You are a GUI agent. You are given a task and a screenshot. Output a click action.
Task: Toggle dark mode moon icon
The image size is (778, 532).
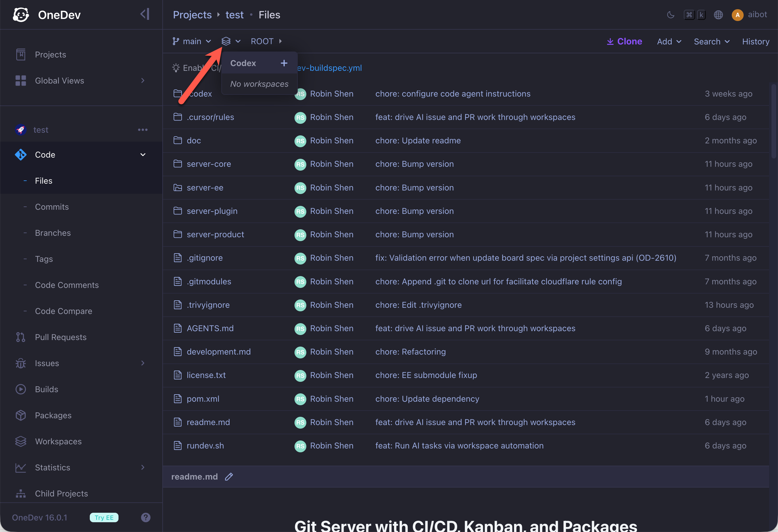pyautogui.click(x=670, y=15)
